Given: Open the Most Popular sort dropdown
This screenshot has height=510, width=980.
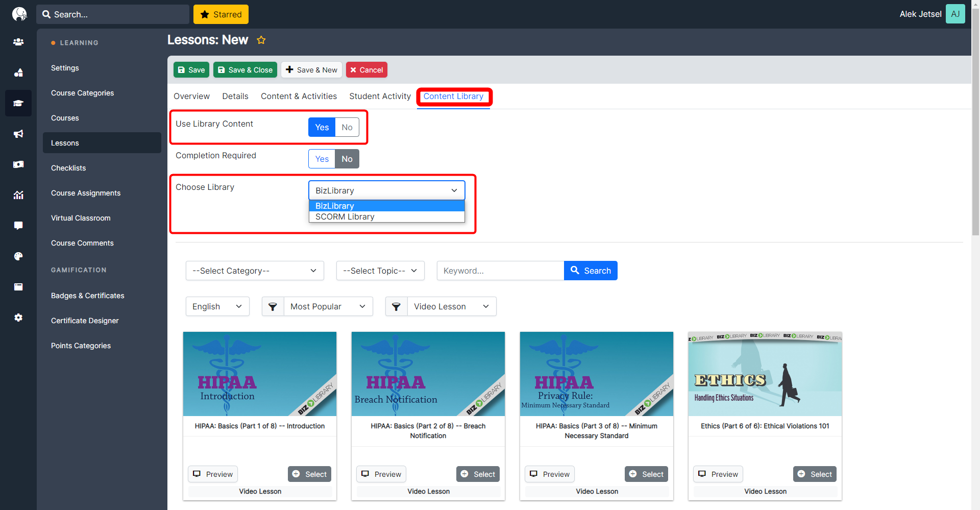Looking at the screenshot, I should click(328, 306).
